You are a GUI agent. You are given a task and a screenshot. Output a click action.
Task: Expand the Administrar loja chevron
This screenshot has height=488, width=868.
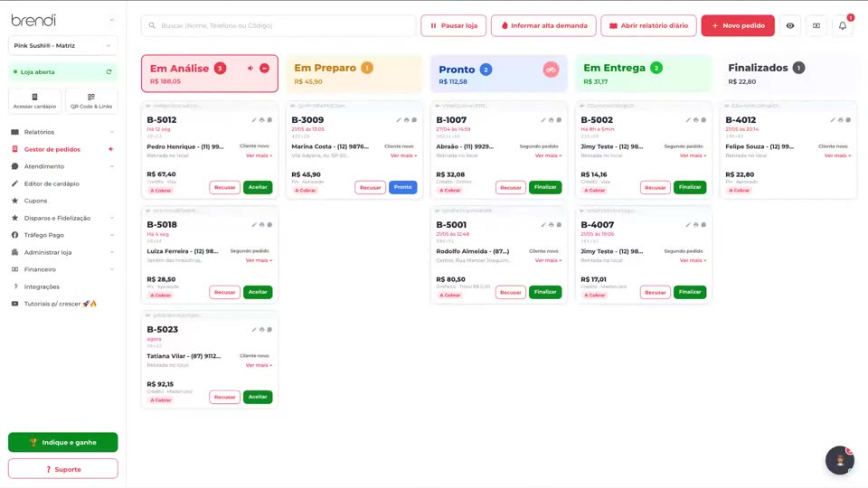coord(112,252)
